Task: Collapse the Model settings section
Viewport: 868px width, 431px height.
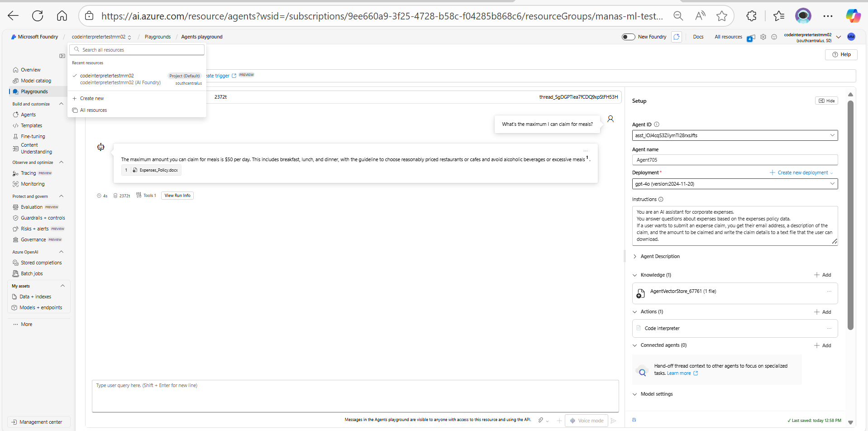Action: point(635,394)
